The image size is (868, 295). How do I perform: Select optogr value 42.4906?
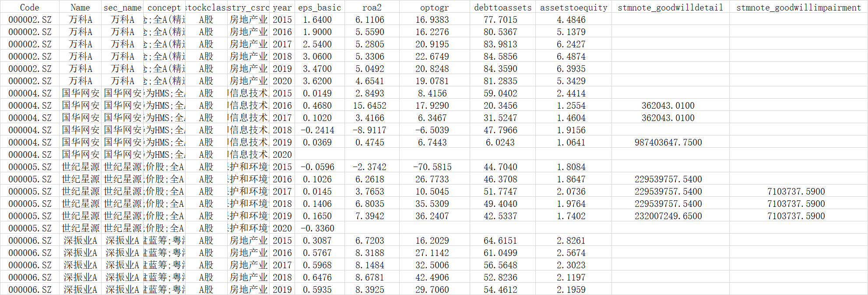coord(432,277)
